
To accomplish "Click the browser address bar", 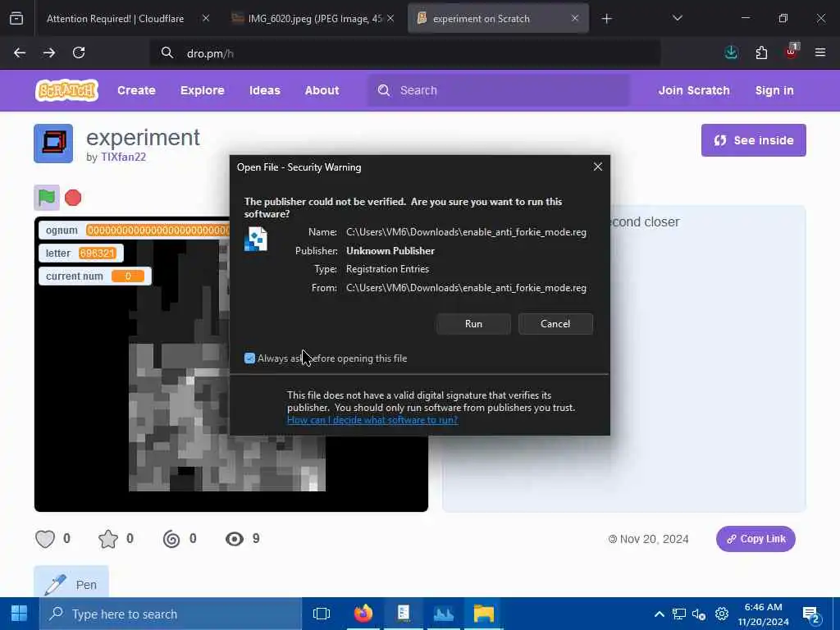I will (x=404, y=53).
